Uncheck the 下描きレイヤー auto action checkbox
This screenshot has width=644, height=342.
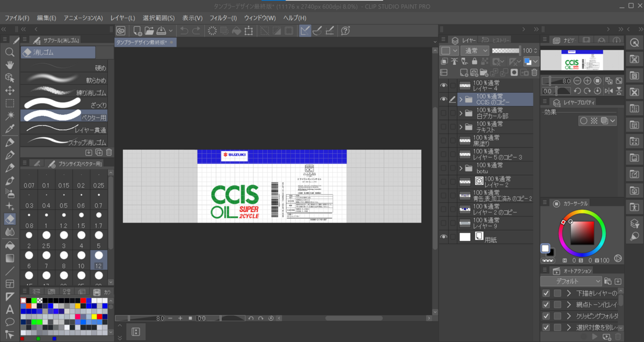click(546, 293)
